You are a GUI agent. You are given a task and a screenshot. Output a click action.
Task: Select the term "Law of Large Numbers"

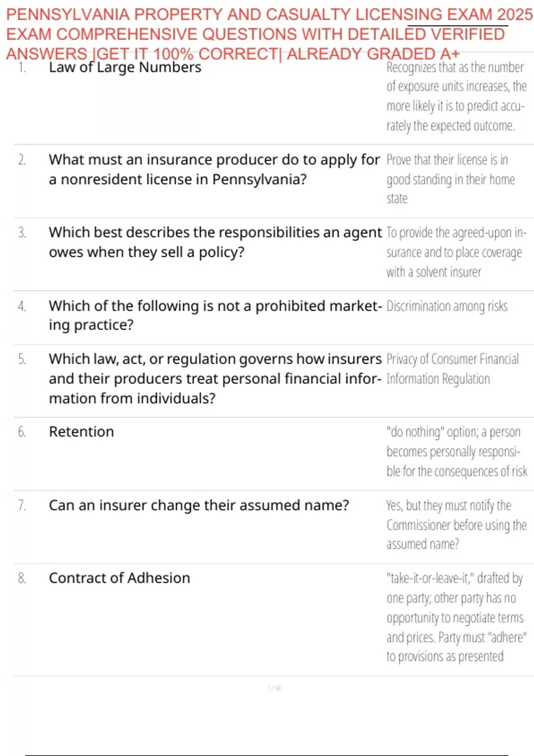coord(125,68)
